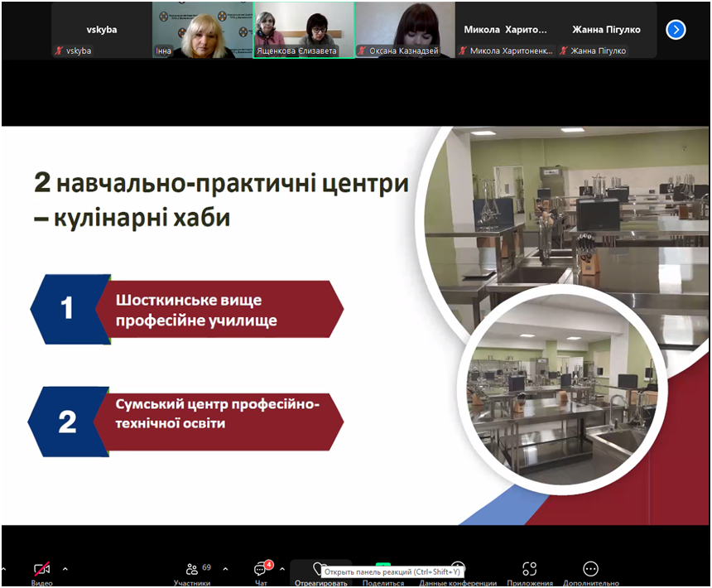Open the Приложения apps icon
712x588 pixels.
pos(530,569)
